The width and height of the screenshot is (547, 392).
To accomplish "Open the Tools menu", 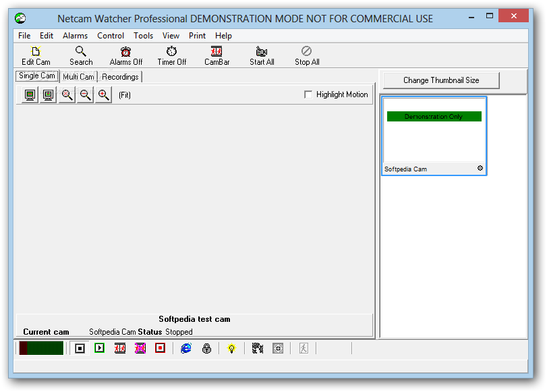I will point(144,36).
